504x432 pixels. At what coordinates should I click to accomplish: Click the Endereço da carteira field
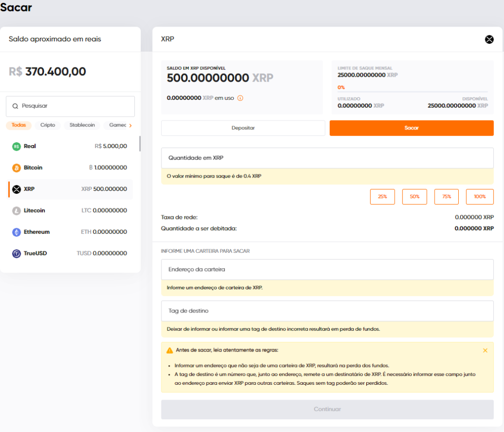(327, 269)
